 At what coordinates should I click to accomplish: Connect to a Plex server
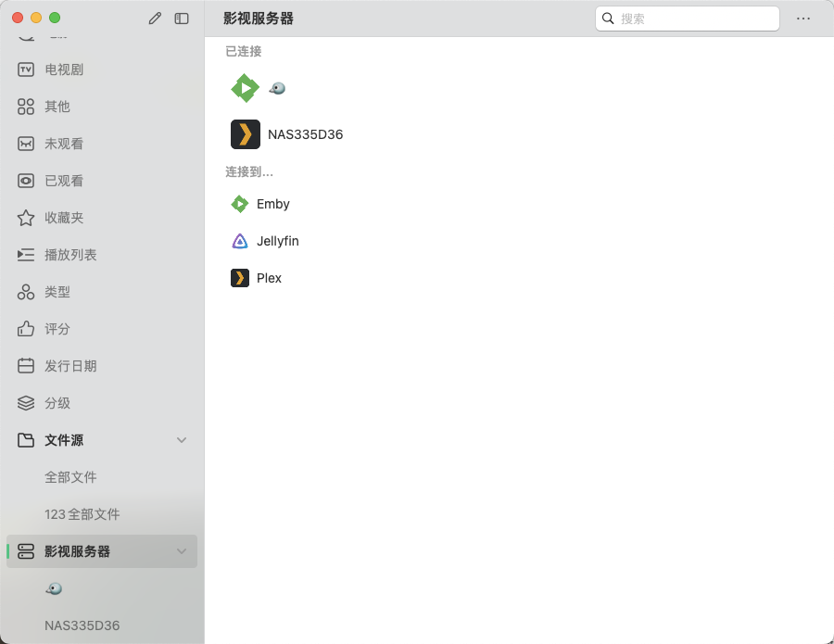(x=269, y=278)
